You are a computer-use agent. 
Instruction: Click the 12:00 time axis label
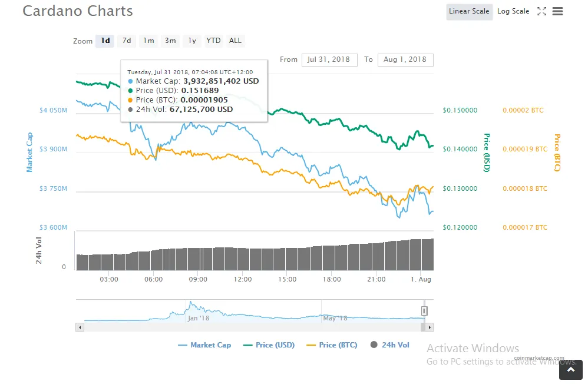tap(243, 279)
